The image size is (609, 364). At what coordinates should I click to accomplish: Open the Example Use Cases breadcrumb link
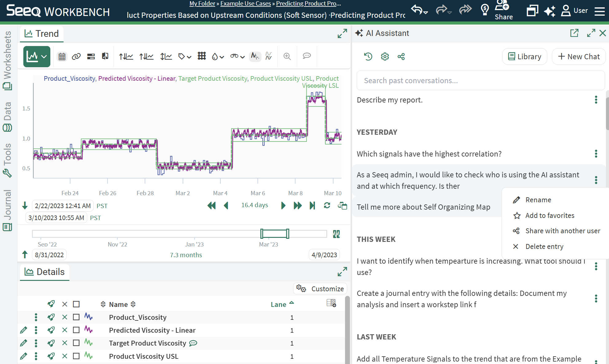[x=246, y=3]
